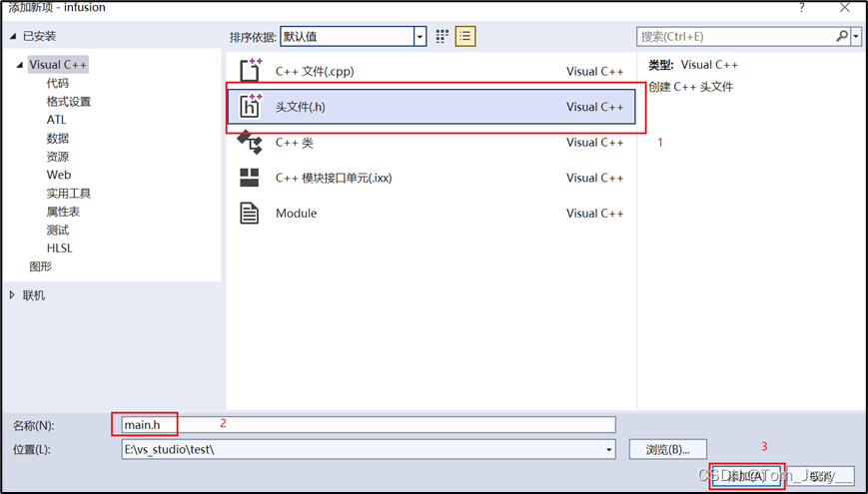Image resolution: width=868 pixels, height=494 pixels.
Task: Click the C++ 文件(.cpp) label text
Action: click(315, 72)
